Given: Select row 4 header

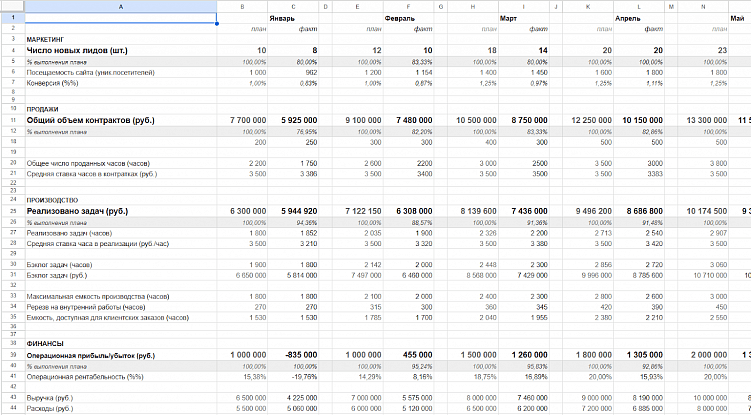Looking at the screenshot, I should coord(12,50).
